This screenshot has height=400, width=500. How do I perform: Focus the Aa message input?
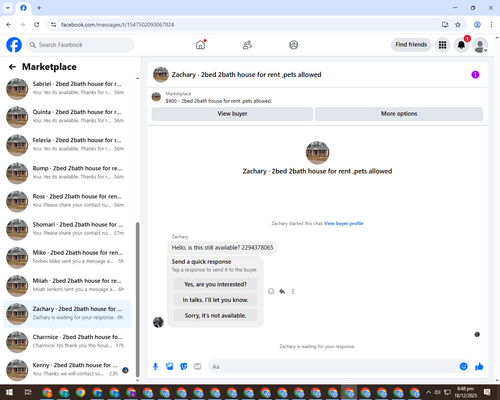coord(333,367)
